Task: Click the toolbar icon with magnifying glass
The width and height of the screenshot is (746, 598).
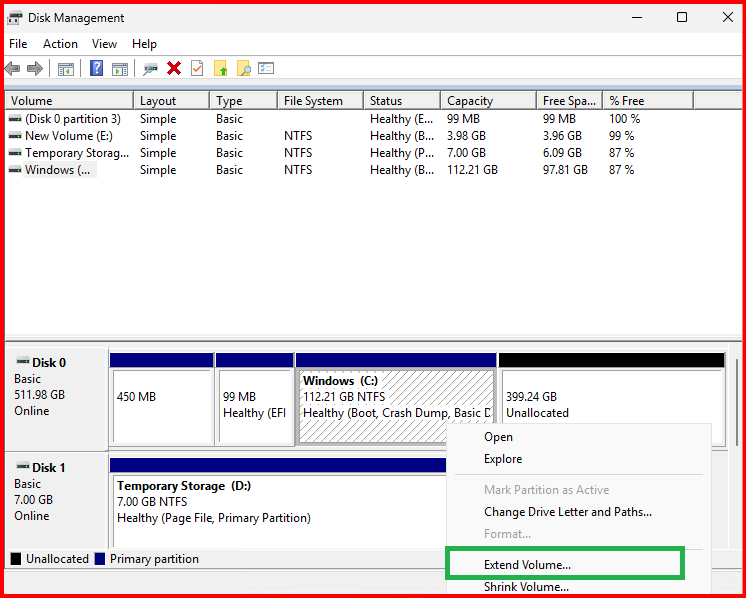Action: click(243, 69)
